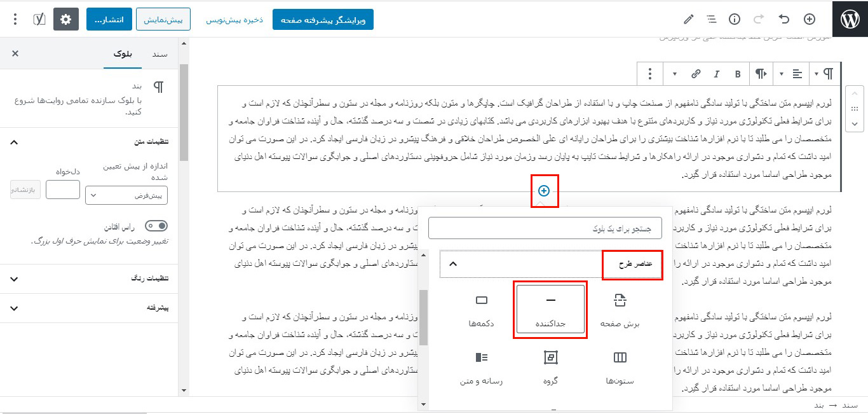Open the Yoast SEO panel icon
This screenshot has height=414, width=868.
pyautogui.click(x=39, y=19)
